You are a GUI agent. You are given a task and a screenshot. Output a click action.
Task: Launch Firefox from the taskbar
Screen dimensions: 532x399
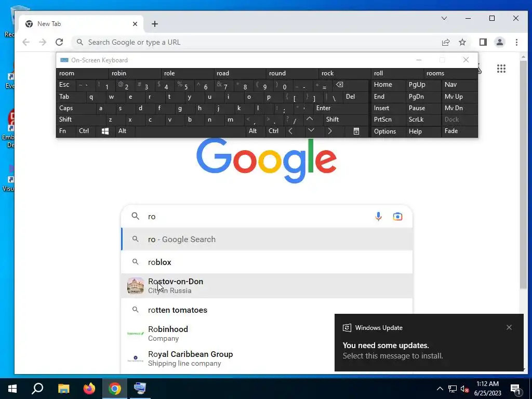pyautogui.click(x=89, y=389)
